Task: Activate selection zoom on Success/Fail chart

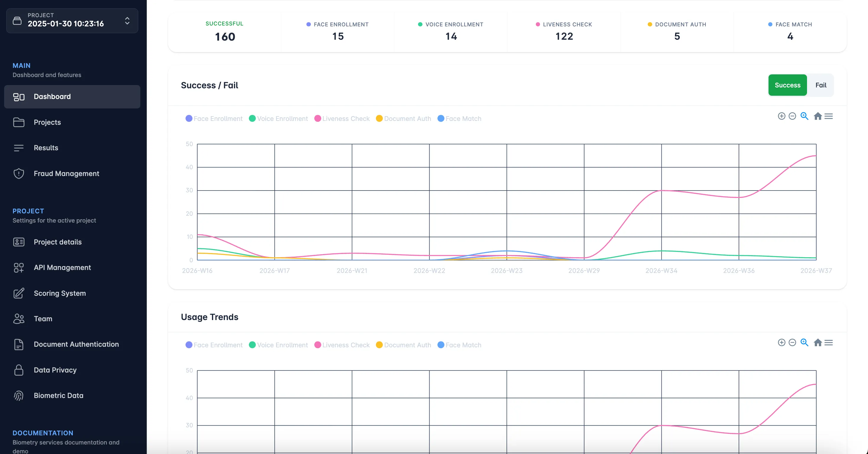Action: coord(804,116)
